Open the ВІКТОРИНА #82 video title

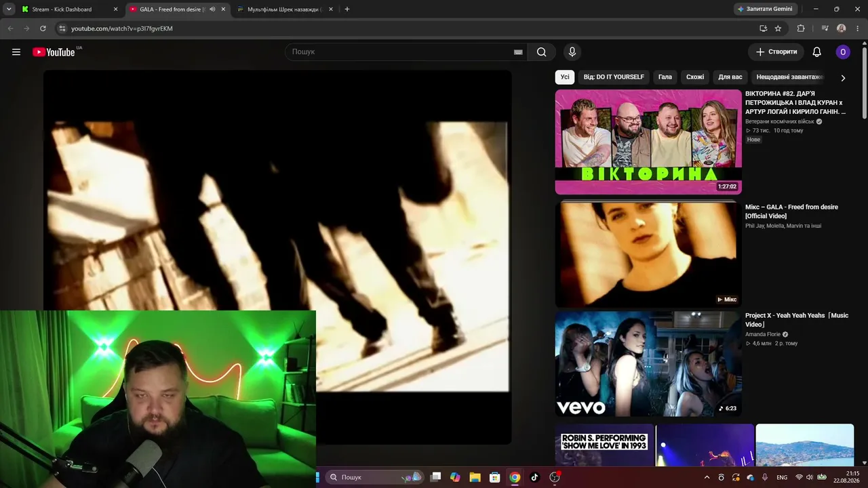click(x=795, y=102)
